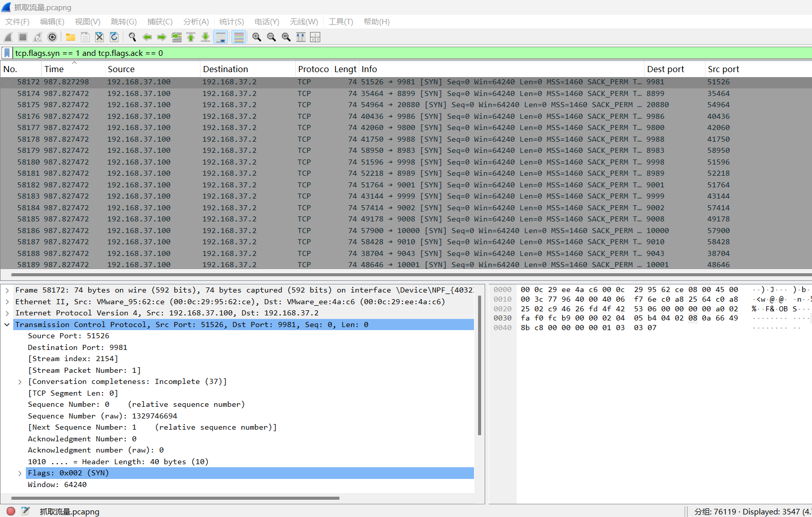This screenshot has width=812, height=517.
Task: Open the 文件(F) menu
Action: click(x=17, y=22)
